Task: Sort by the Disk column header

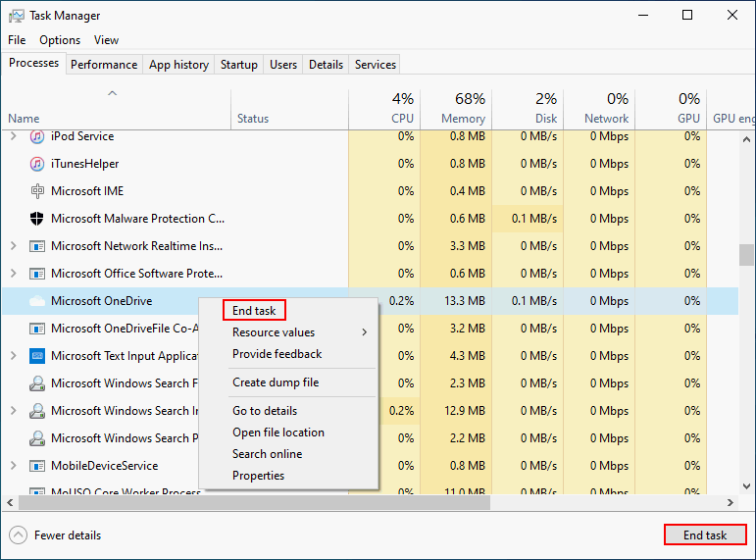Action: [x=528, y=110]
